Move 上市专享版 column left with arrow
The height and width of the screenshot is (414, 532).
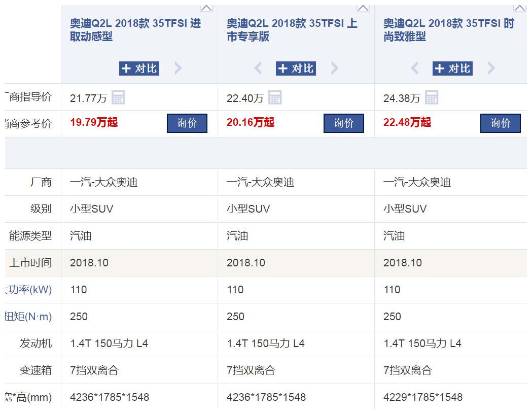tap(258, 68)
